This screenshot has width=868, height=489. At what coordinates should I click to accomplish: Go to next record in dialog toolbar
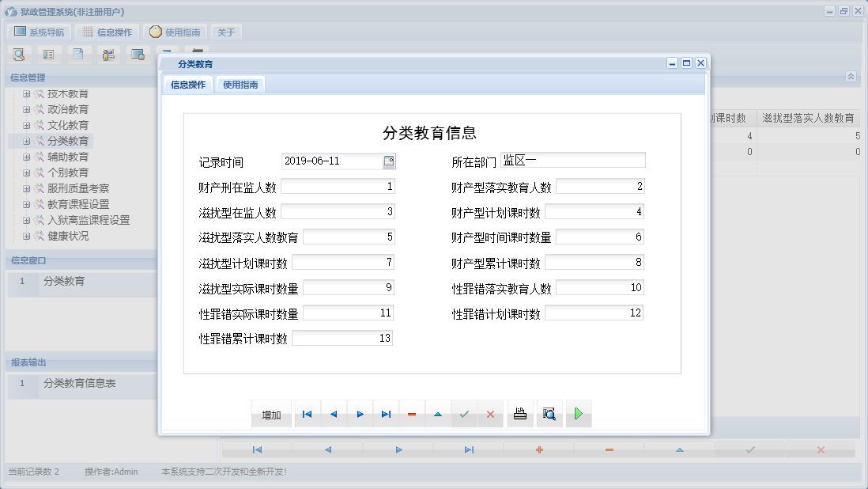point(360,414)
